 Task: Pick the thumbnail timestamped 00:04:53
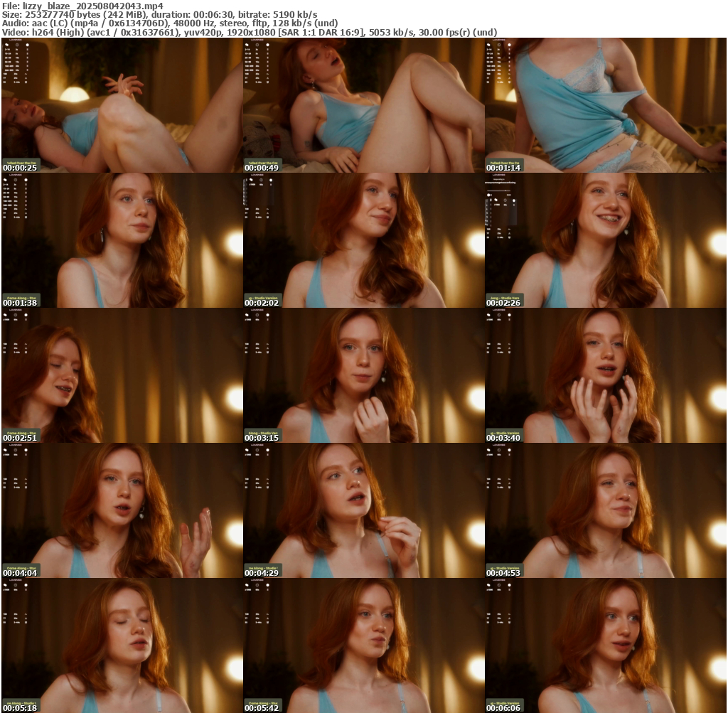pos(606,510)
